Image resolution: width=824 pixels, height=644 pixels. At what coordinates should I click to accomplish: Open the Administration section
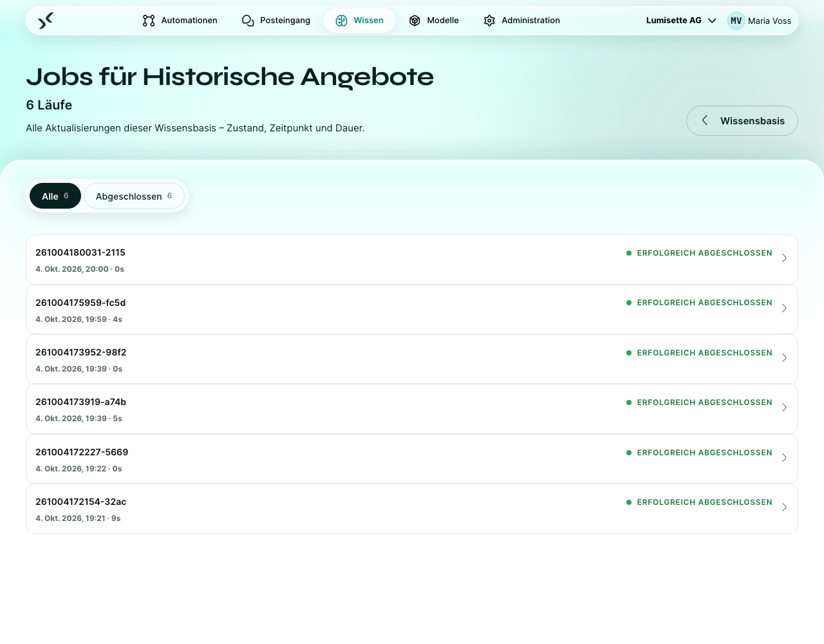(x=521, y=21)
